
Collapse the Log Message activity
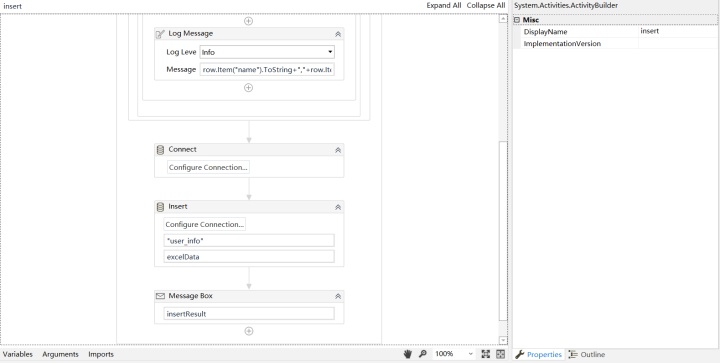click(x=338, y=34)
